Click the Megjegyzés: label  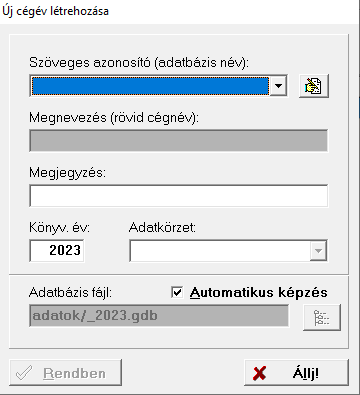tap(67, 173)
